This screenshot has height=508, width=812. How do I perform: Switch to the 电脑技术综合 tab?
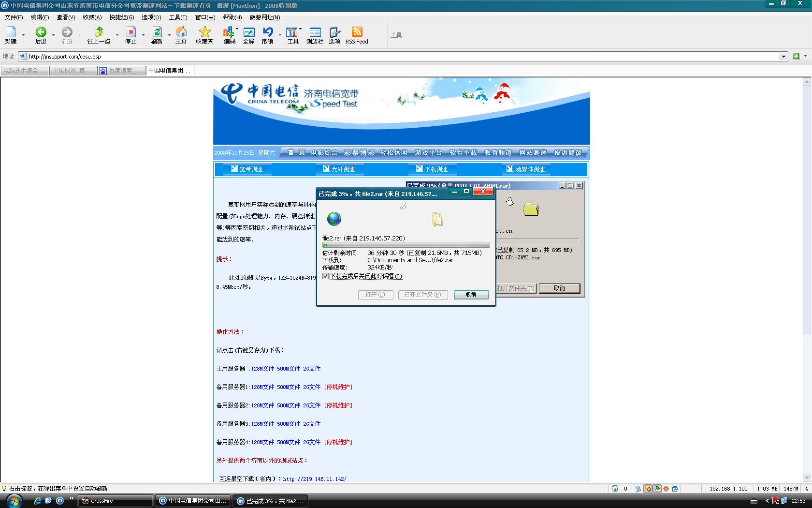(x=25, y=71)
